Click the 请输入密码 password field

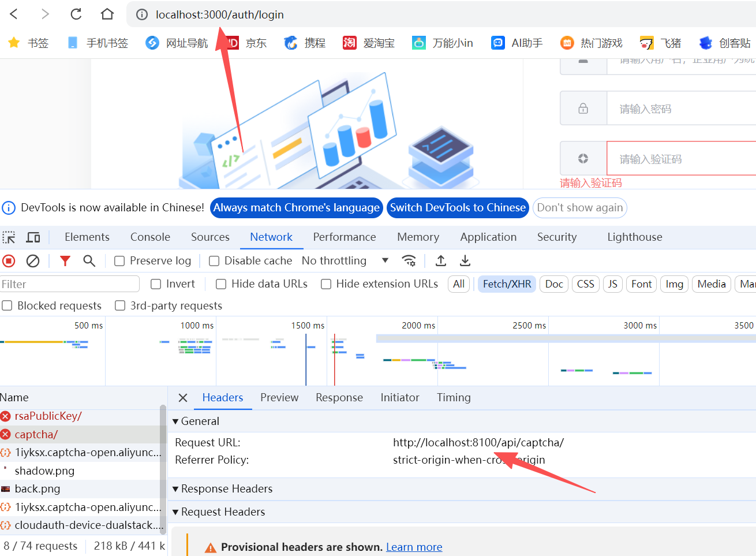(x=681, y=109)
